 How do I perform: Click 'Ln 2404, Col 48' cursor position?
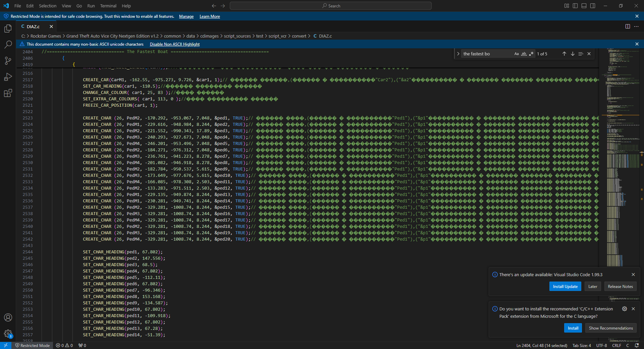point(541,345)
